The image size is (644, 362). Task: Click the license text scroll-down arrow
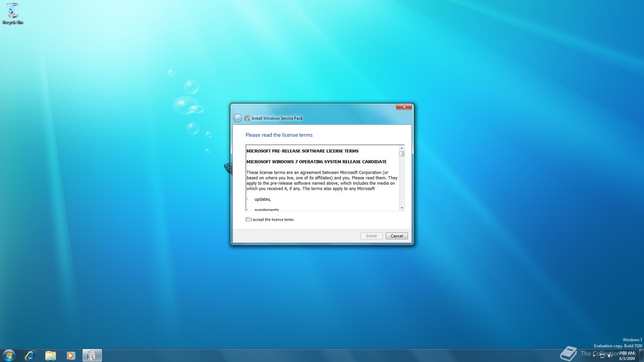click(402, 208)
